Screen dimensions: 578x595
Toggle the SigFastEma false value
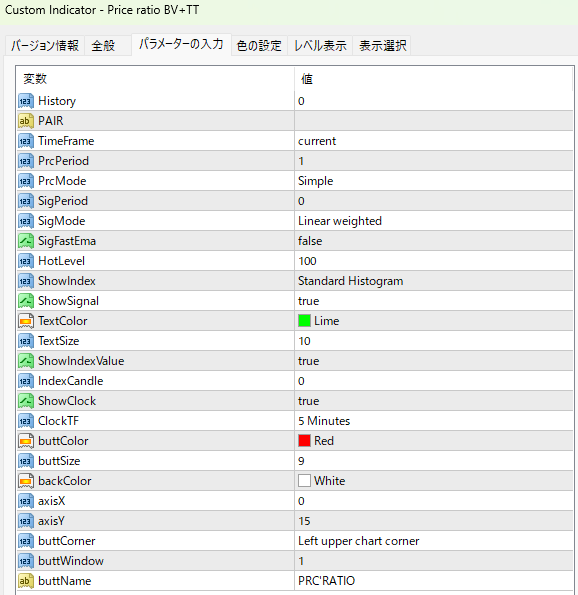434,241
